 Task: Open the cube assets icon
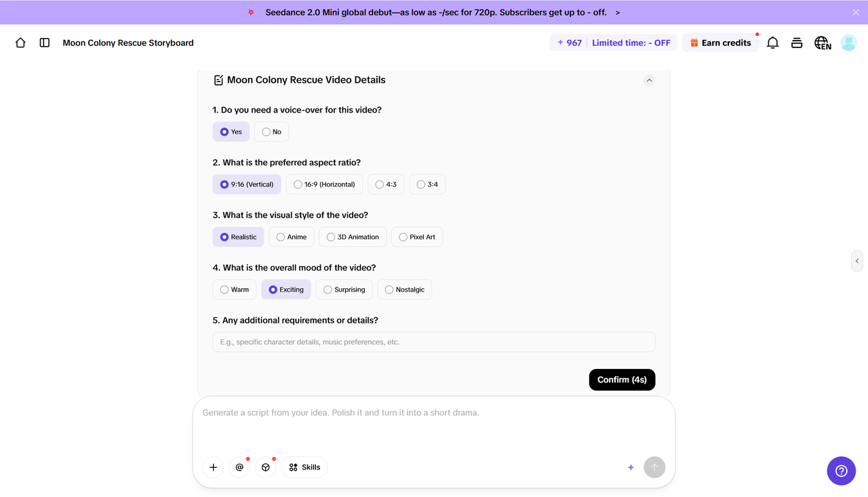(266, 467)
